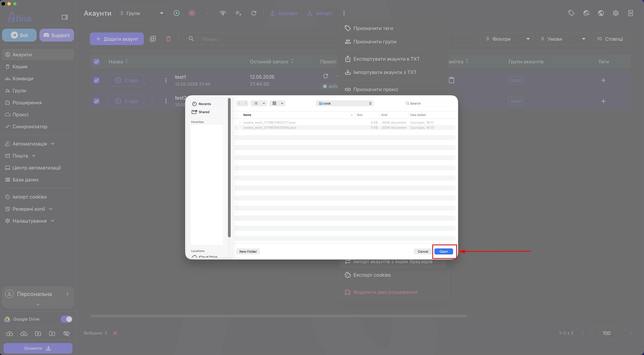Click the globe icon at top right
The image size is (644, 355).
tap(601, 13)
